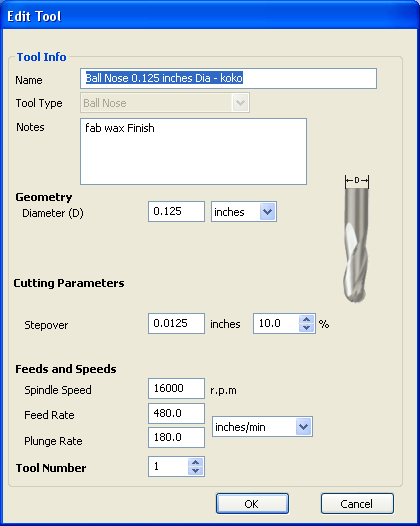This screenshot has width=420, height=526.
Task: Decrement Tool Number using down arrow
Action: click(196, 471)
